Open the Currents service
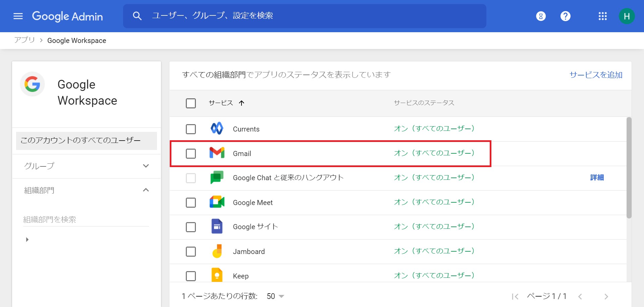Image resolution: width=644 pixels, height=307 pixels. pyautogui.click(x=246, y=129)
